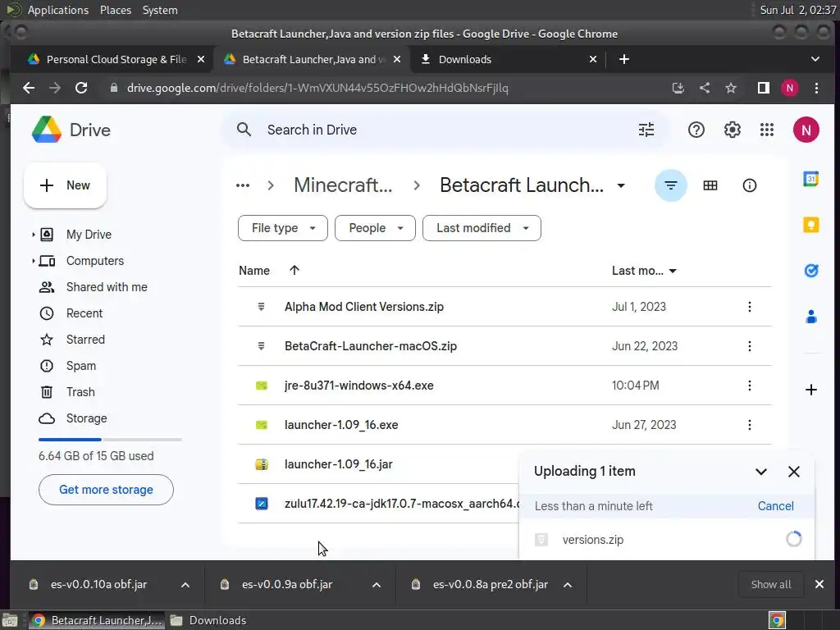Open Shared with me
This screenshot has height=630, width=840.
tap(106, 287)
